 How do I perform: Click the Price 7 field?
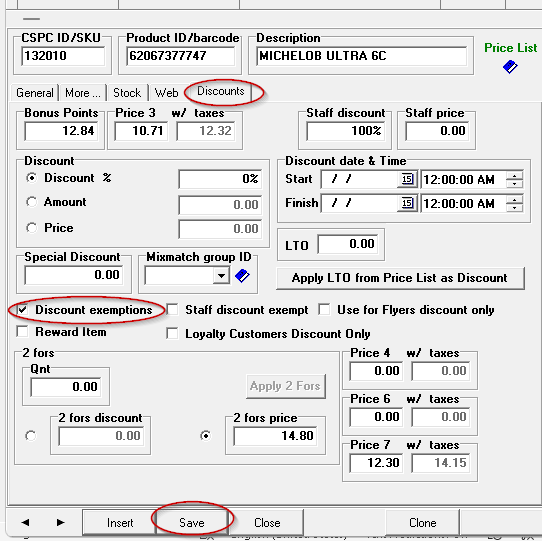(376, 463)
